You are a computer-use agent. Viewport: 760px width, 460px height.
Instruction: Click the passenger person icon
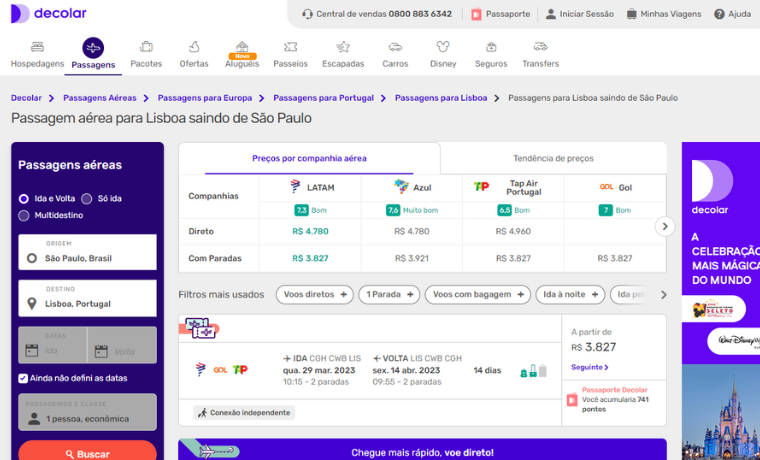(x=34, y=418)
